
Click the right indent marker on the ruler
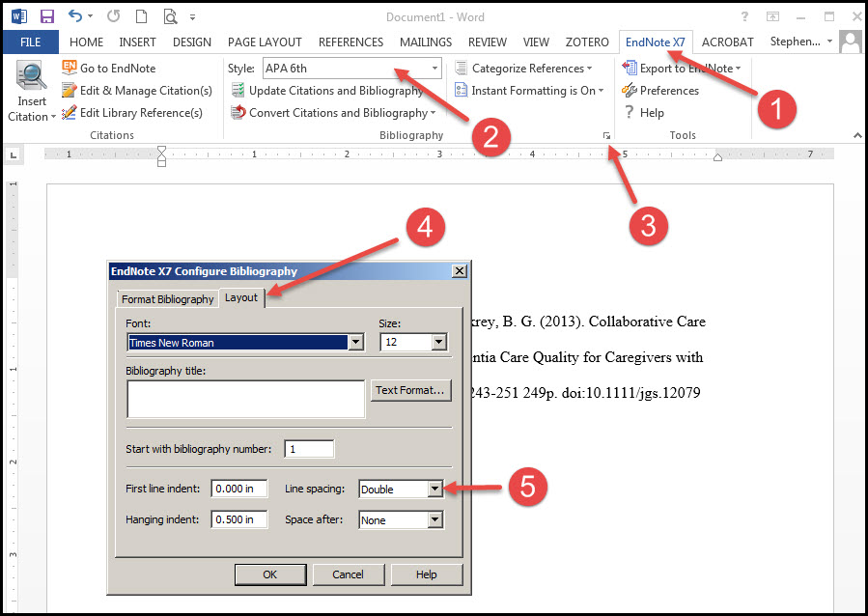(x=717, y=157)
